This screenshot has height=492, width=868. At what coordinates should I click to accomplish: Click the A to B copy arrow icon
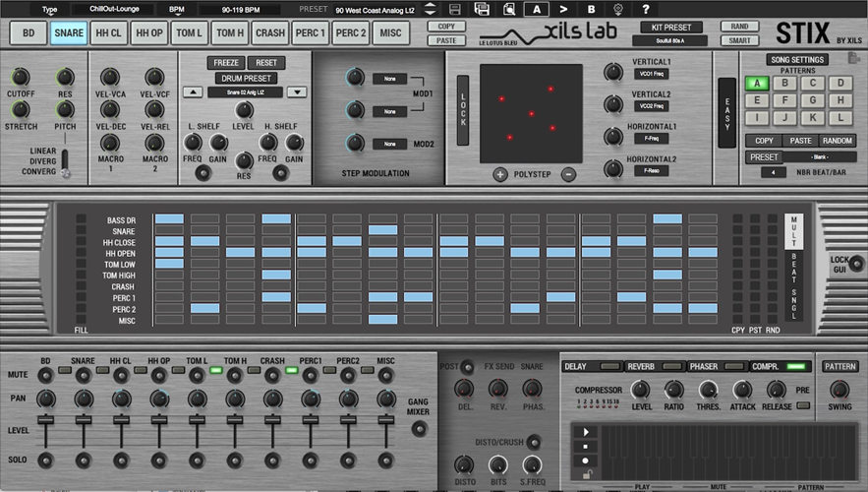point(564,9)
